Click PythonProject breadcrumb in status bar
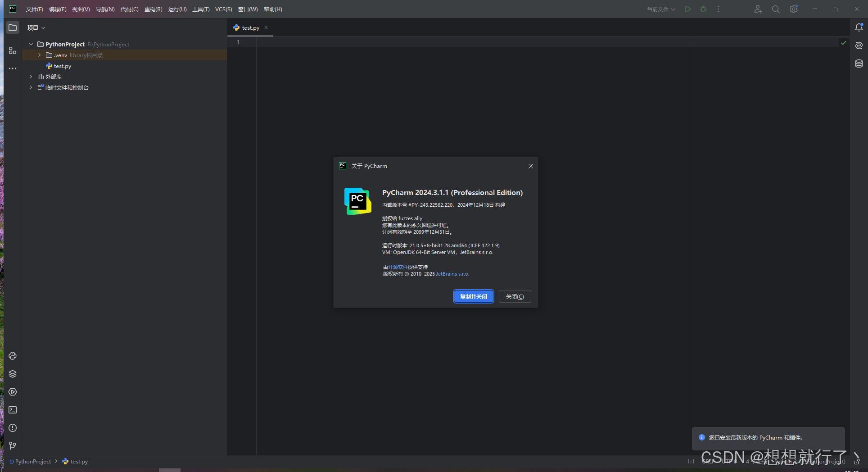868x472 pixels. point(30,462)
